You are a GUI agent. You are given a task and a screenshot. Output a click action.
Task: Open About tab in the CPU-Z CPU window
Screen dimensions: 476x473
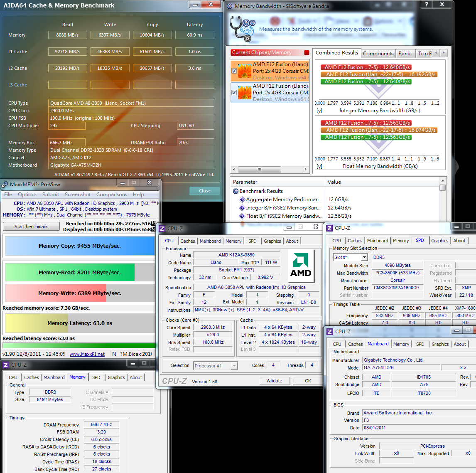pos(292,241)
